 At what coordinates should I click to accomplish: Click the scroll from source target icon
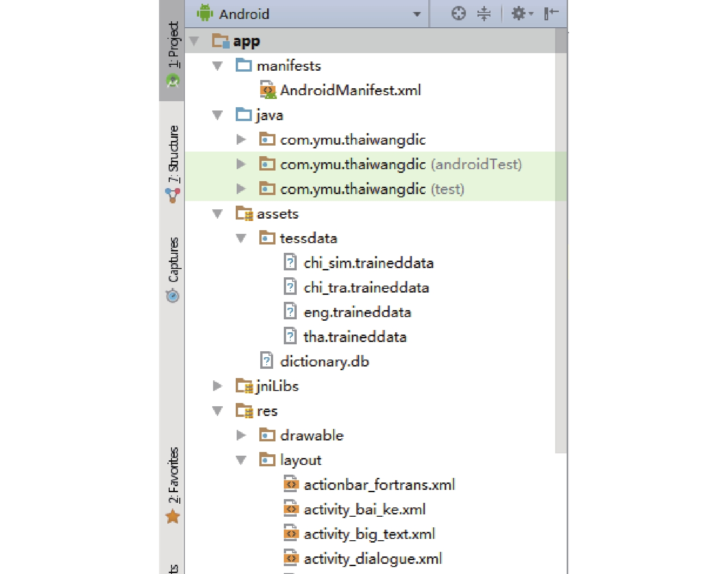click(x=458, y=14)
